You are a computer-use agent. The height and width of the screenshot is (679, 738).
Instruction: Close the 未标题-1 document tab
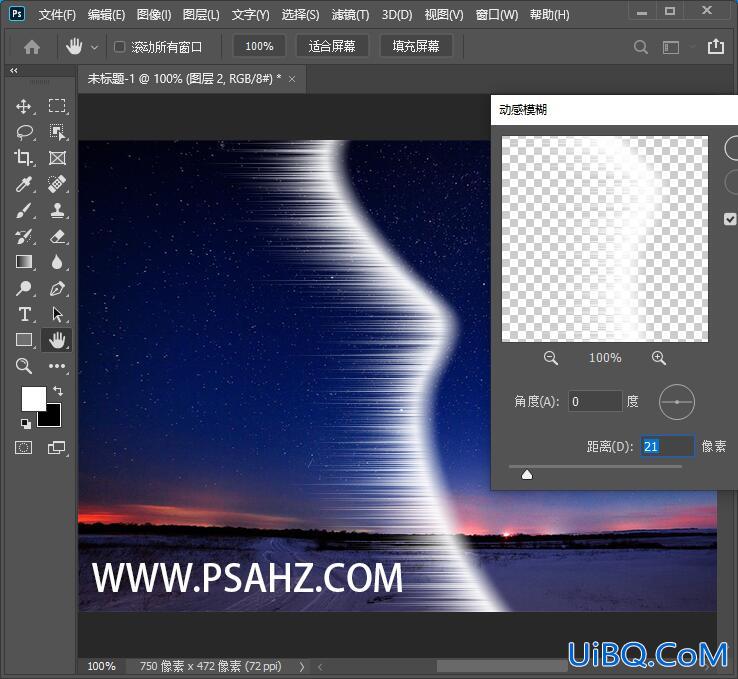(x=292, y=79)
